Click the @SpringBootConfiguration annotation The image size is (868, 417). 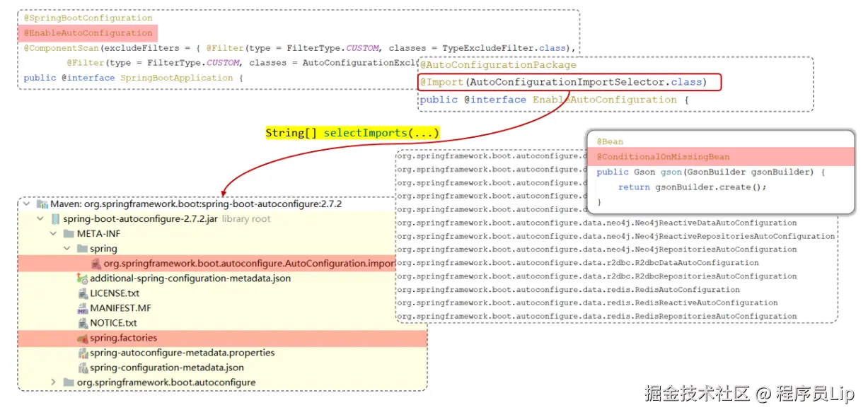tap(88, 18)
